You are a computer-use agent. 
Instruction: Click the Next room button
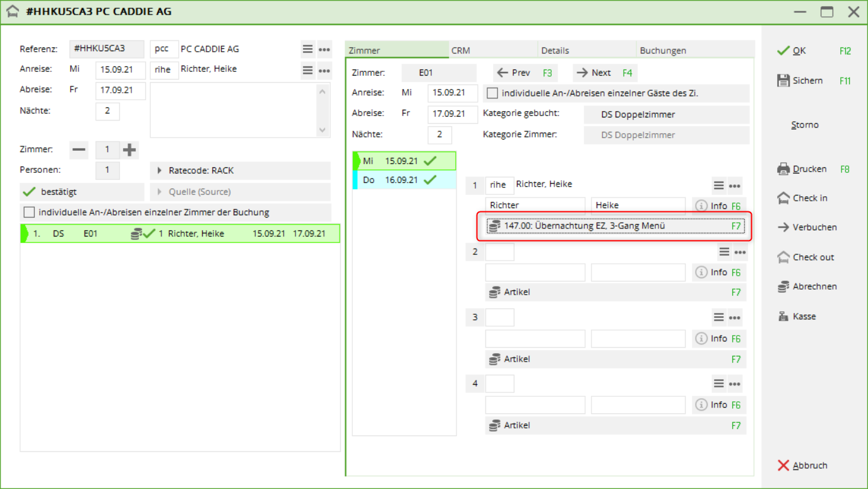603,73
